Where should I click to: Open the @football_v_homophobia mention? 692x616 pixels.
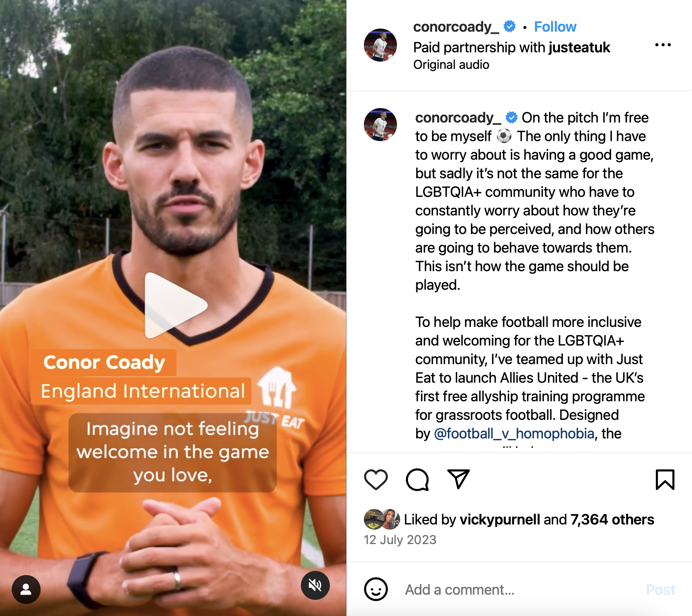(514, 434)
